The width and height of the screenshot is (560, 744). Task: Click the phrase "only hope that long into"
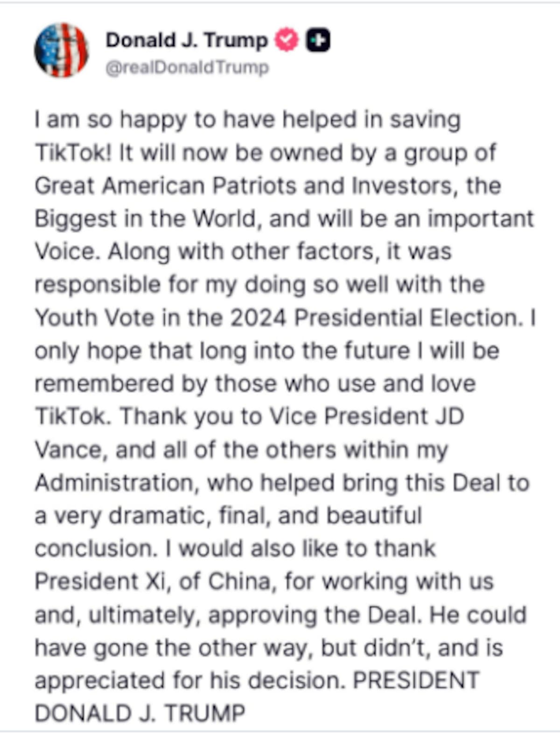click(x=140, y=351)
